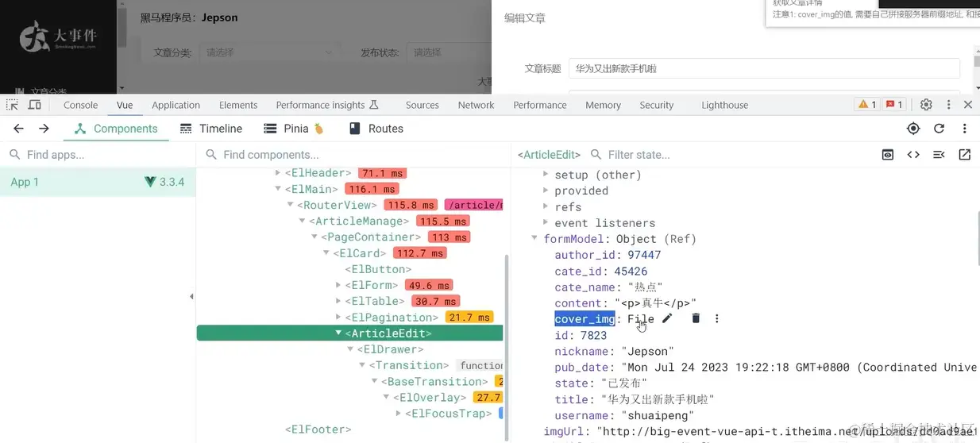Select the ElButton component node
The width and height of the screenshot is (980, 443).
click(378, 269)
